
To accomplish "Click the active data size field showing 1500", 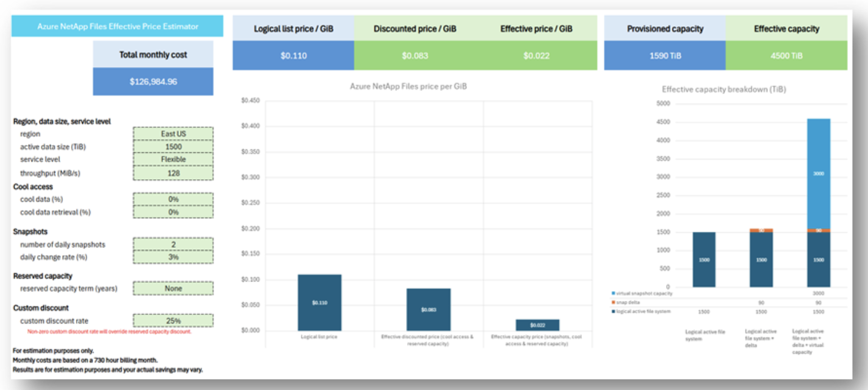I will (172, 147).
